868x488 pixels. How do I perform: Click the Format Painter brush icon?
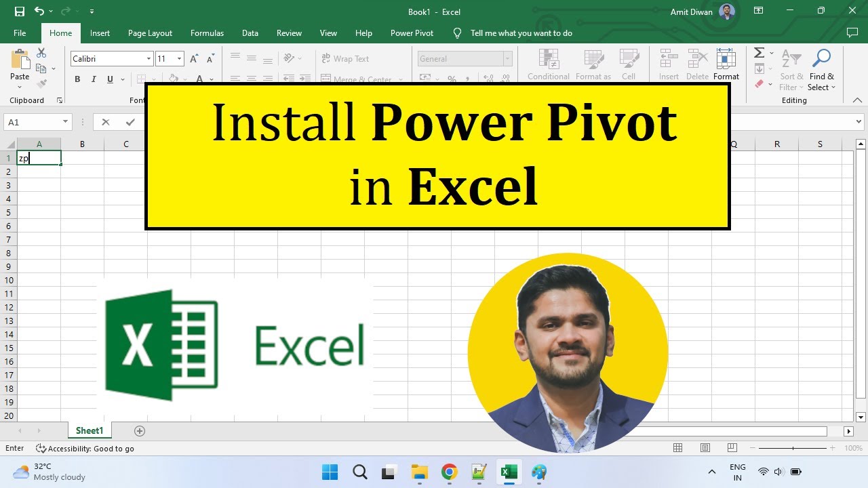41,84
